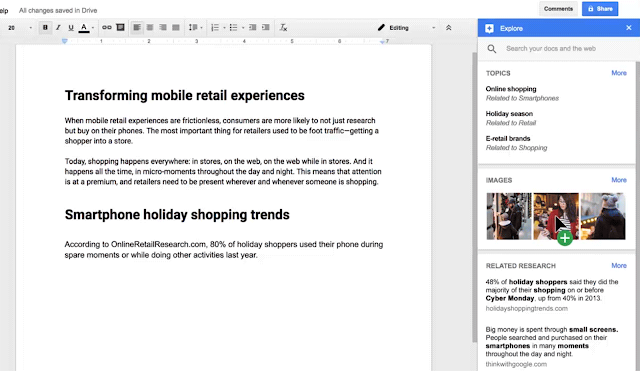Click the Big money small screens research snippet
Screen dimensions: 640x375
coord(552,342)
